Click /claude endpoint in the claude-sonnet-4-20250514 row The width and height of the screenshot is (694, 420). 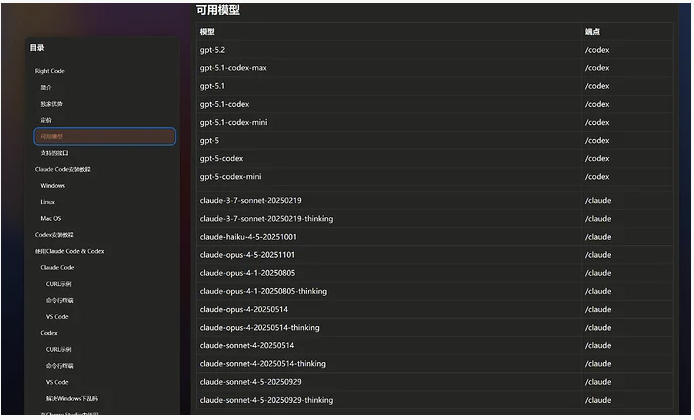pos(598,345)
